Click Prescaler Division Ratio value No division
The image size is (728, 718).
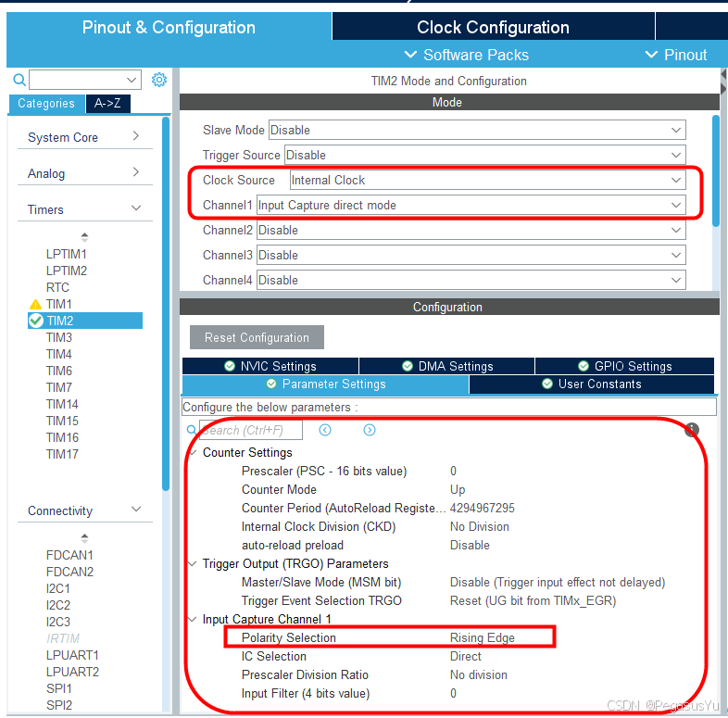[478, 675]
